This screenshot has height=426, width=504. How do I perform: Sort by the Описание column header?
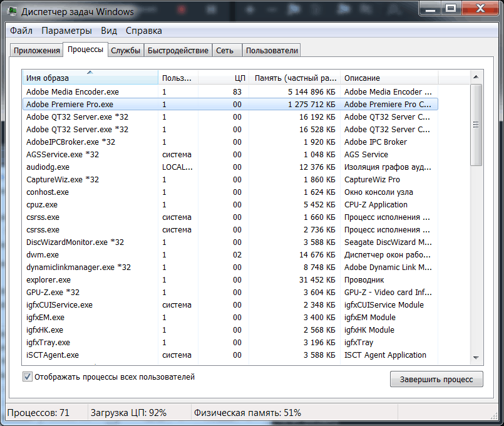[389, 78]
